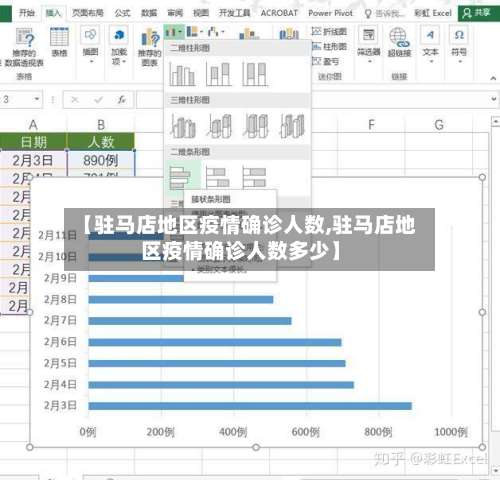The image size is (500, 480).
Task: Open the ACROBAT tab
Action: tap(279, 13)
